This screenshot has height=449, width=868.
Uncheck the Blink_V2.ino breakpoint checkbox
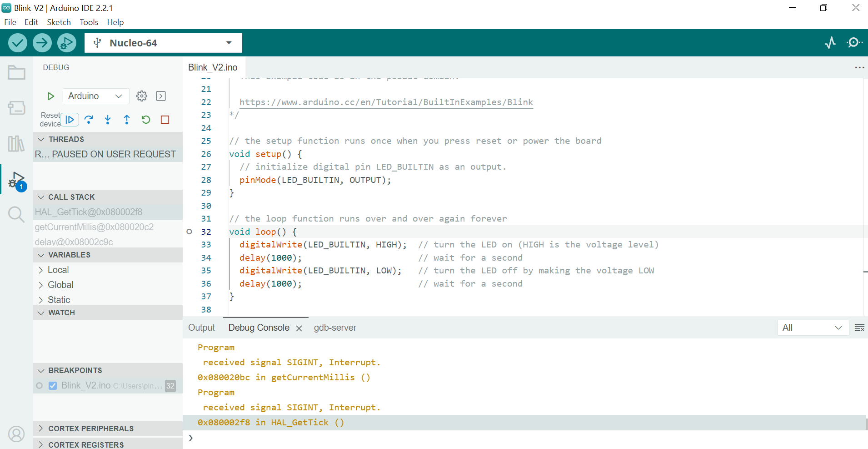(x=53, y=386)
